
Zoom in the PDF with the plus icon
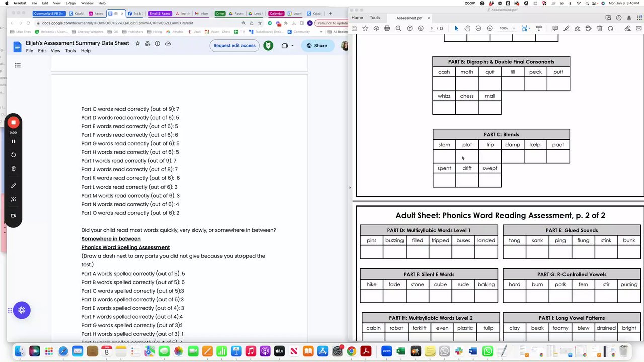click(490, 28)
